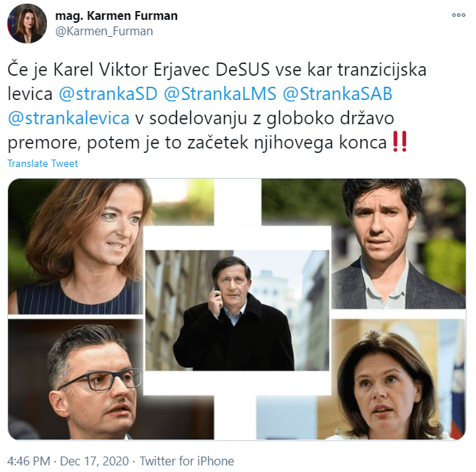
Task: Open the top-right photo of dark-haired man
Action: coord(398,244)
